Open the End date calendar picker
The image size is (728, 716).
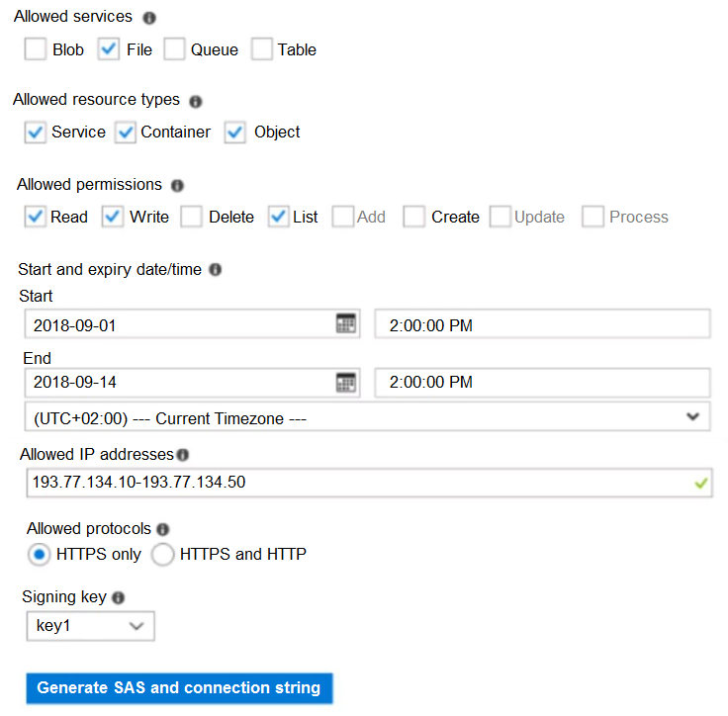point(345,382)
